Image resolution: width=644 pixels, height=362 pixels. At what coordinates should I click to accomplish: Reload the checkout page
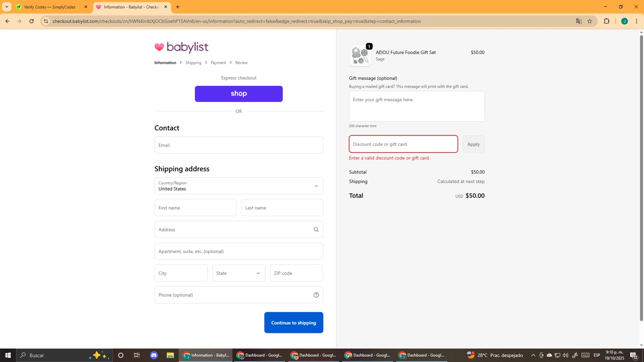[x=31, y=21]
